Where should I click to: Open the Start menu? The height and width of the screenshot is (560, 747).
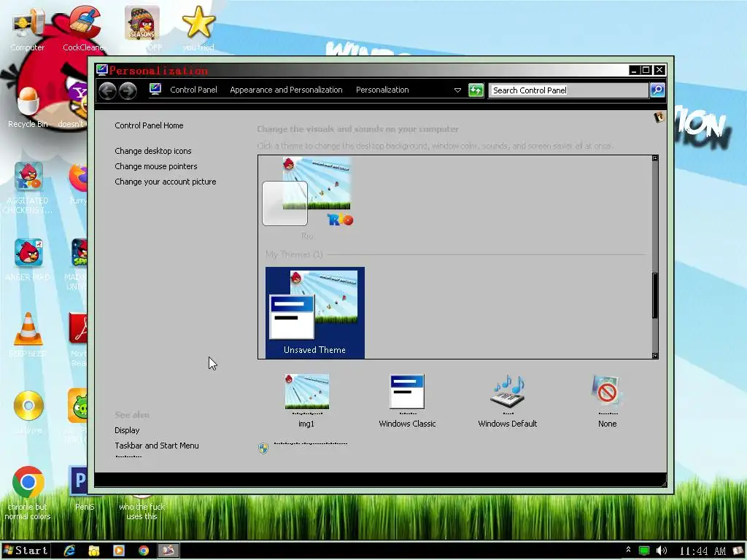pyautogui.click(x=26, y=551)
